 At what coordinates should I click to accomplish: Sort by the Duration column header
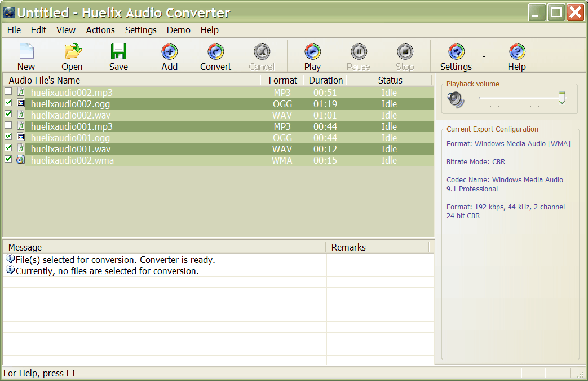click(325, 80)
